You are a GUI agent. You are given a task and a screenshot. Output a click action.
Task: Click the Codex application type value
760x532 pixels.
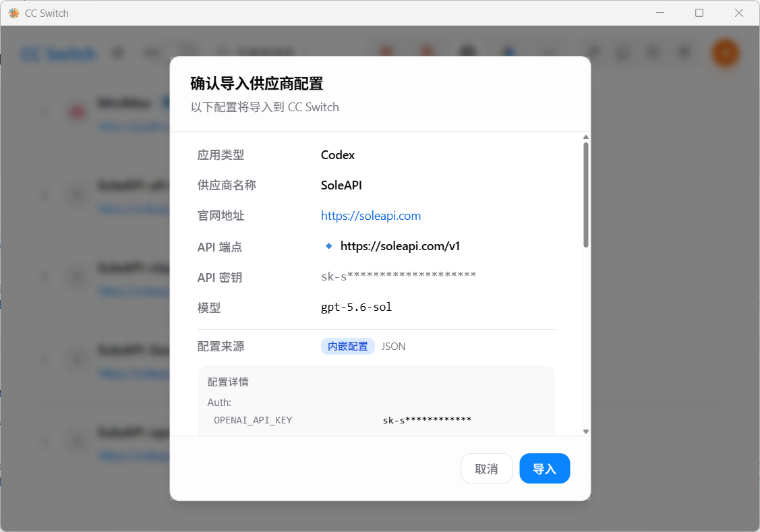[337, 155]
